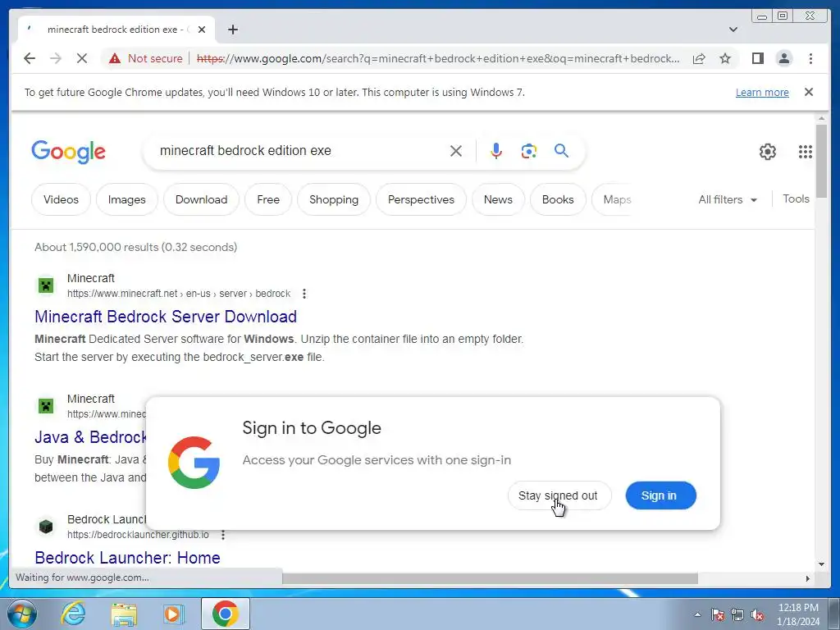Viewport: 840px width, 630px height.
Task: Open search Tools
Action: [x=796, y=199]
